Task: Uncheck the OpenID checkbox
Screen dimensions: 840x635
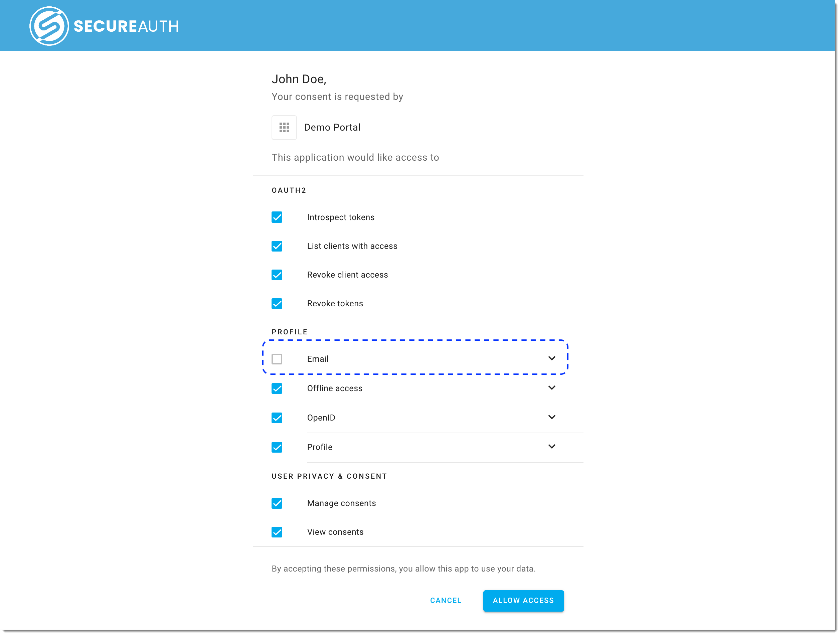Action: (277, 418)
